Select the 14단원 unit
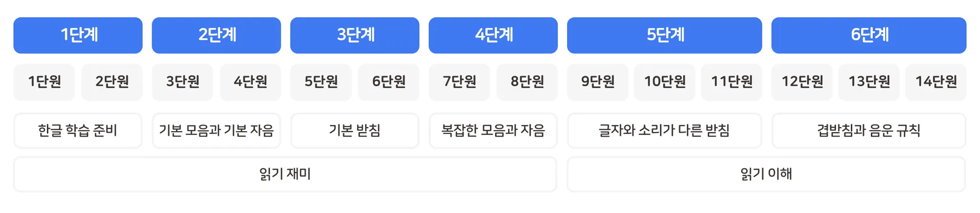This screenshot has width=980, height=213. [936, 82]
